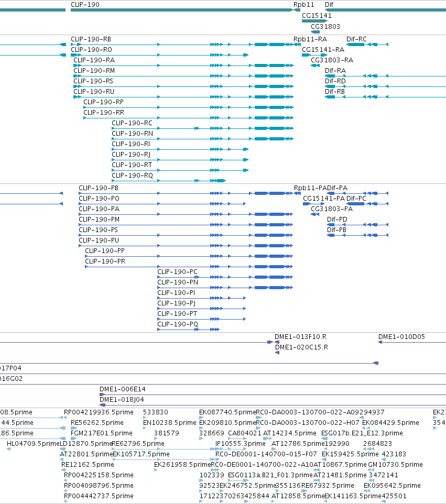Click protein CLIP-190-PR
The width and height of the screenshot is (446, 504).
pos(105,261)
